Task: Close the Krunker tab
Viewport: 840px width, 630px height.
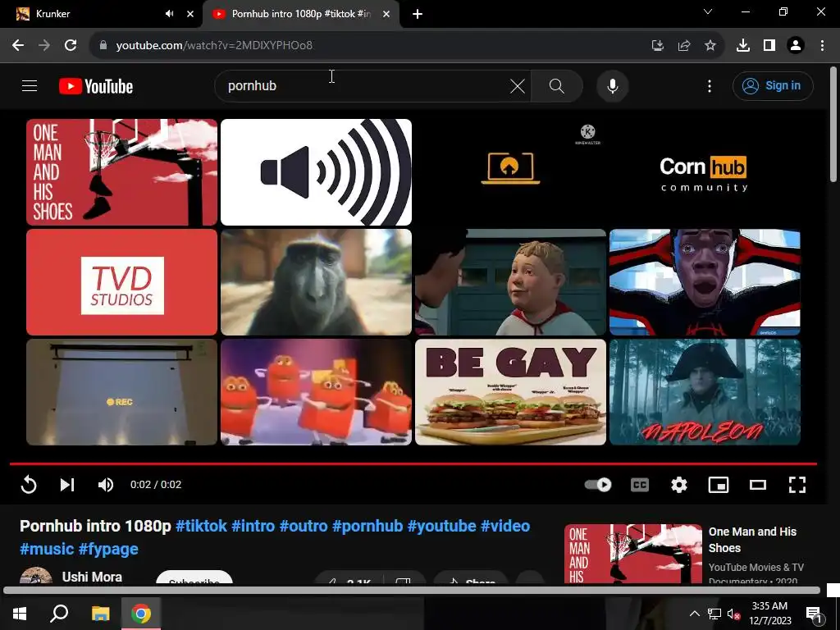Action: (190, 14)
